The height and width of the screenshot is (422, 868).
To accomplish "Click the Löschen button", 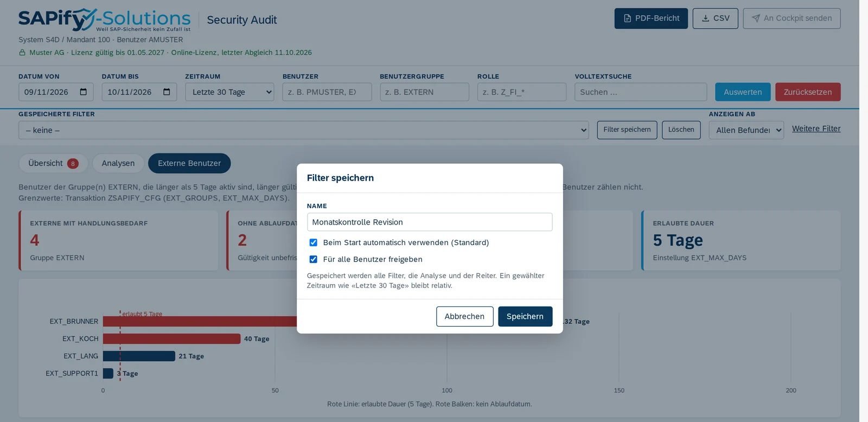I will click(x=681, y=130).
